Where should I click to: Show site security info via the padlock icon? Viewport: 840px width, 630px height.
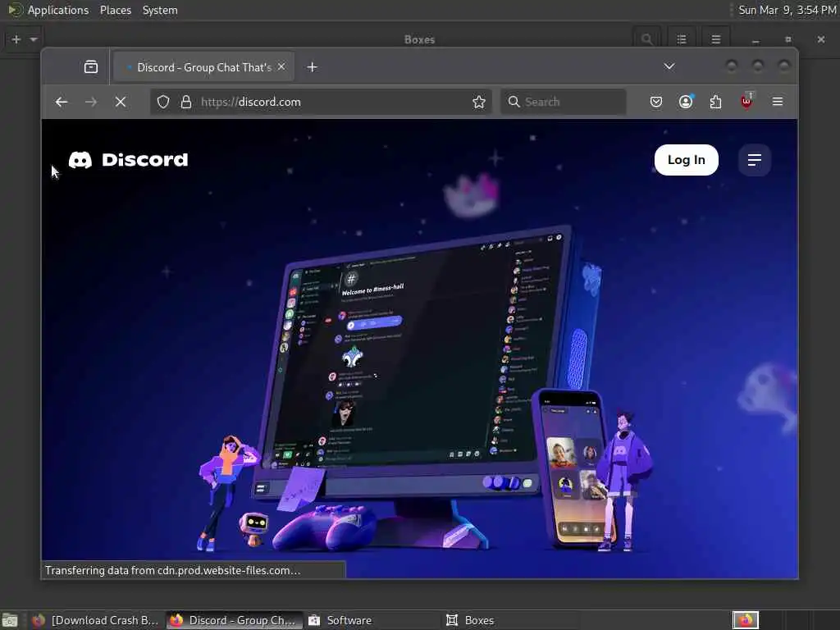point(186,102)
